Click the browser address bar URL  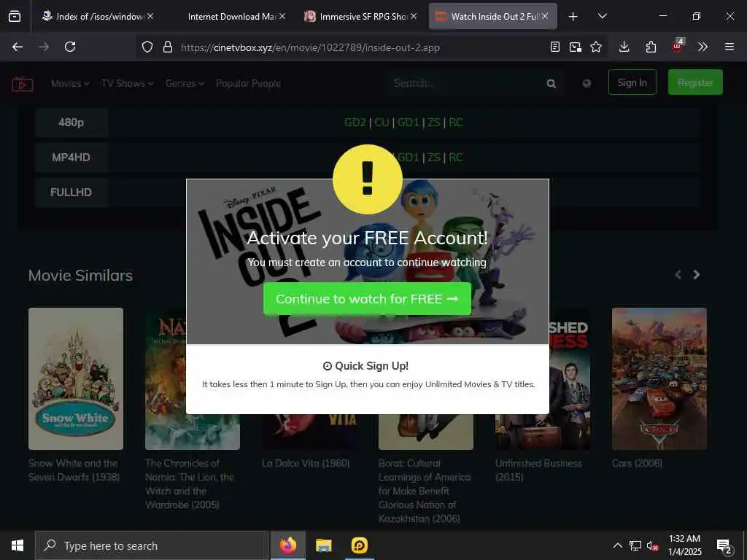click(310, 47)
